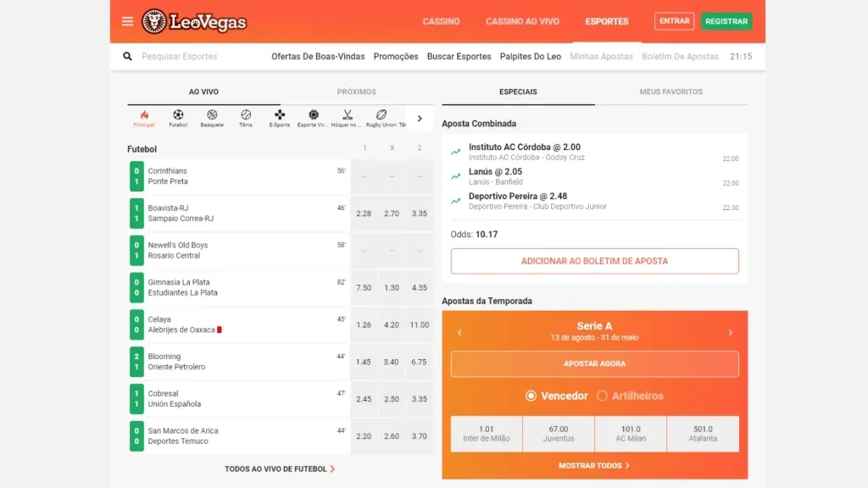
Task: Click Adicionar ao Boletim de Aposta
Action: tap(594, 261)
